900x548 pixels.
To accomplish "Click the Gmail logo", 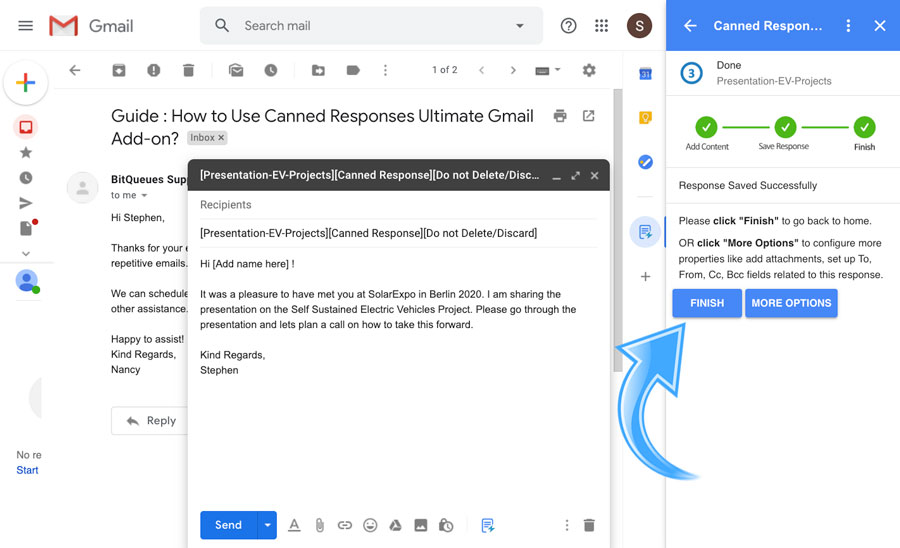I will 91,26.
